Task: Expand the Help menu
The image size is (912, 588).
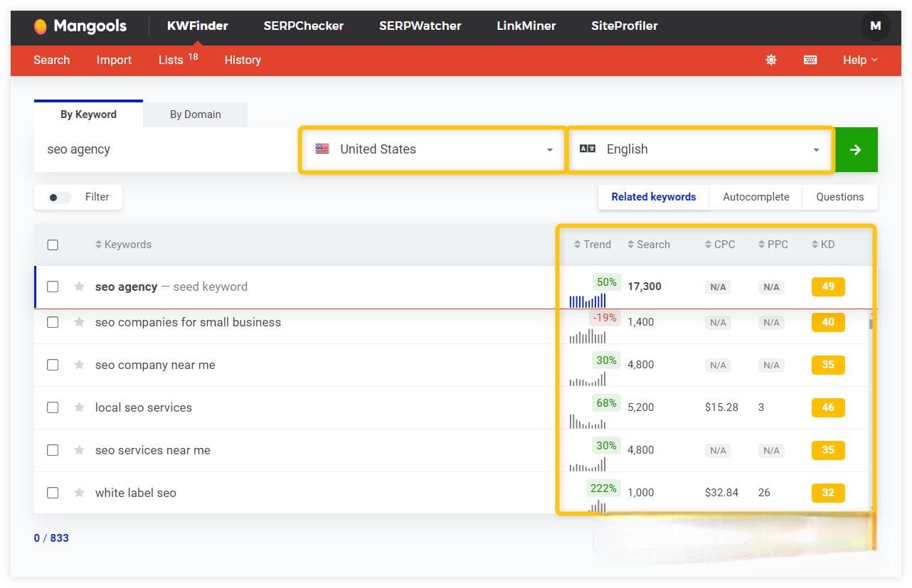Action: tap(860, 60)
